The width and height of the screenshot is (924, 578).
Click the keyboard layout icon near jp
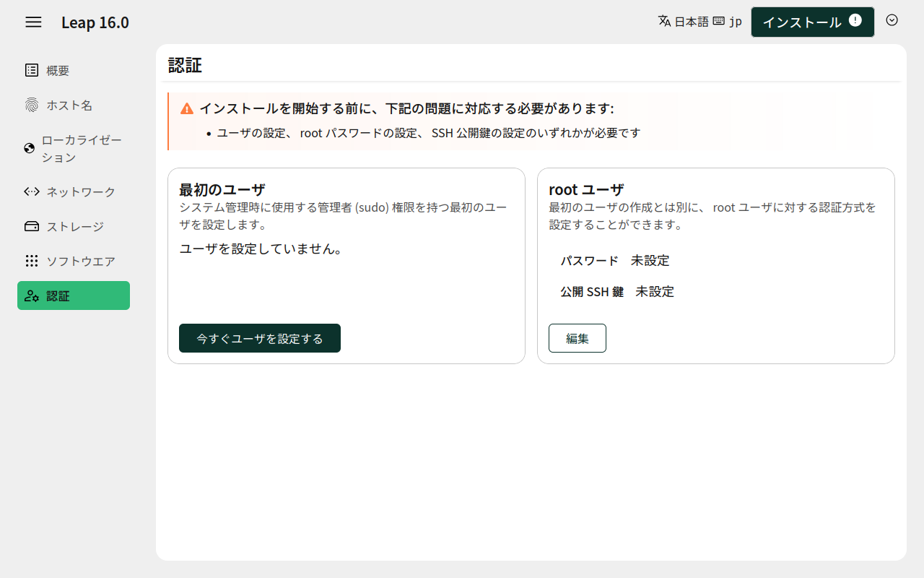(x=719, y=21)
